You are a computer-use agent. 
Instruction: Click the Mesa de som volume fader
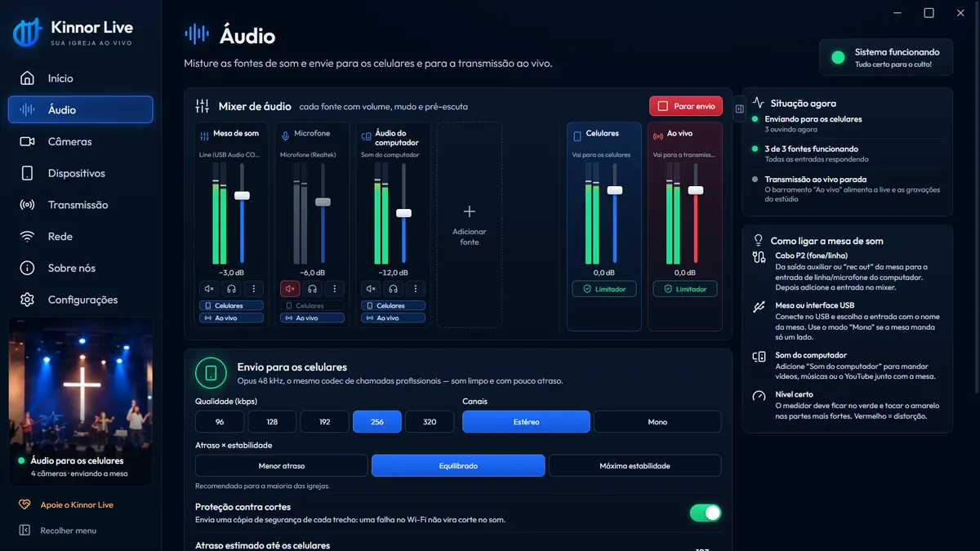coord(242,195)
